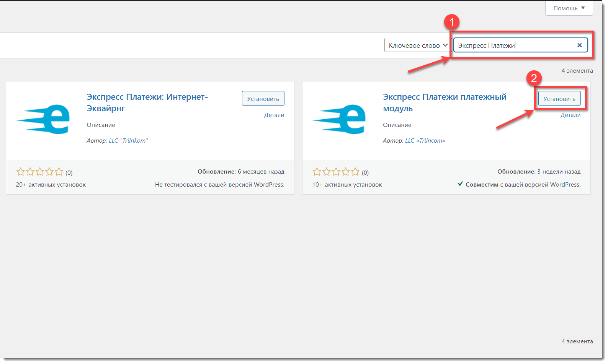
Task: Click the author link LLC «TriIncom»
Action: [425, 141]
